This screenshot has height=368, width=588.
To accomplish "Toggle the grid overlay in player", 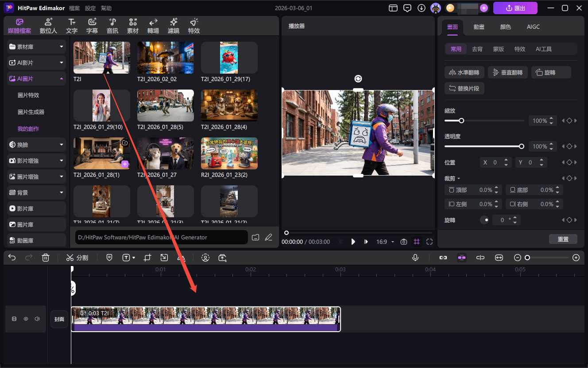I will point(417,242).
